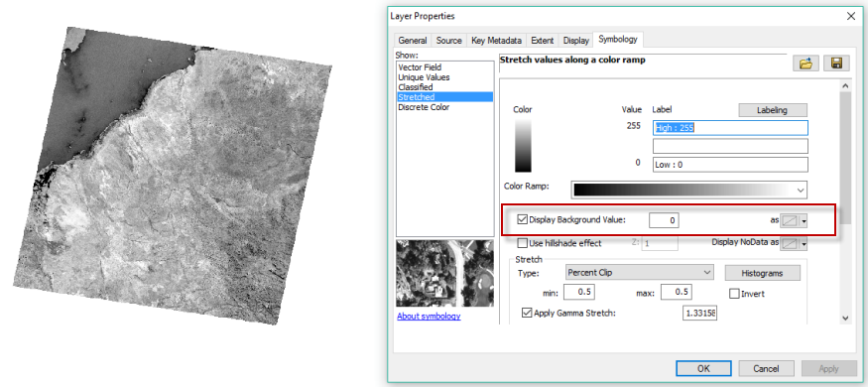Open Display NoData color dropdown arrow

(804, 243)
